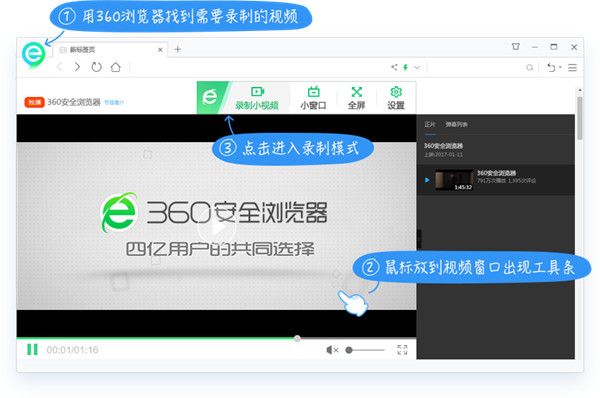Click the page vertical scrollbar
This screenshot has width=600, height=398.
tap(580, 118)
